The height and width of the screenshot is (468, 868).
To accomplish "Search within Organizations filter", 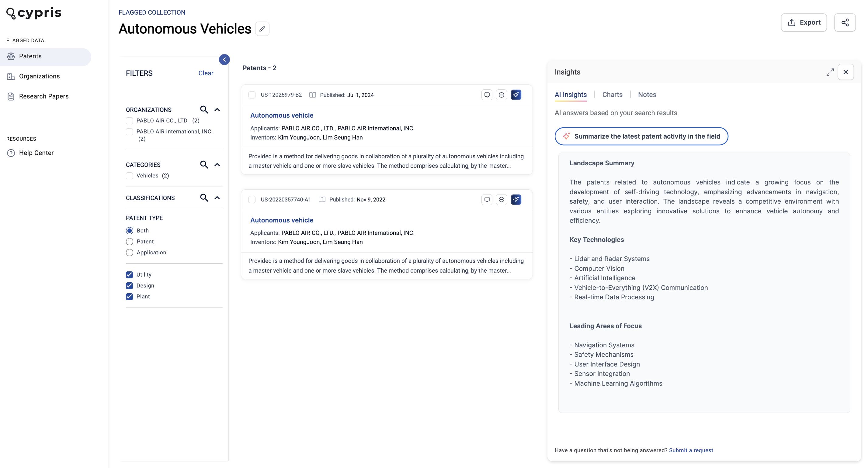I will coord(204,109).
